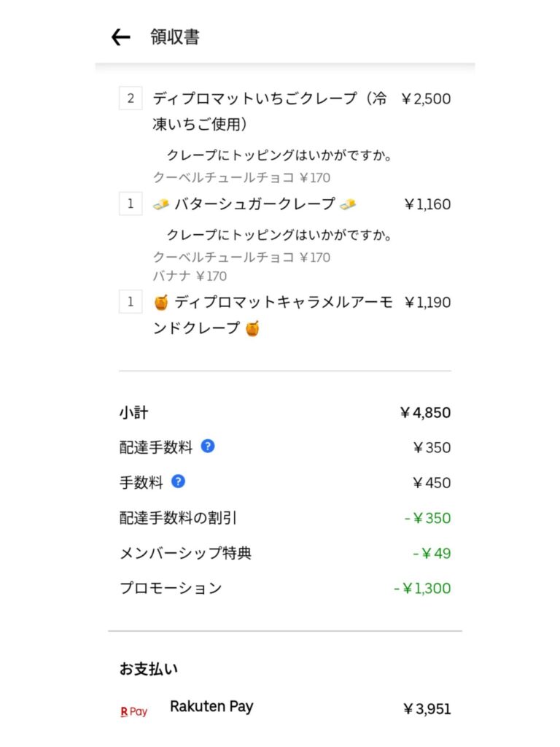Tap the right butter emoji icon
560x747 pixels.
pos(348,204)
